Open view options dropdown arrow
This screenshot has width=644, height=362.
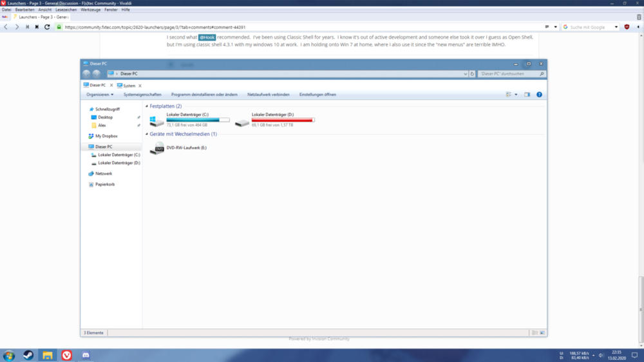tap(516, 95)
